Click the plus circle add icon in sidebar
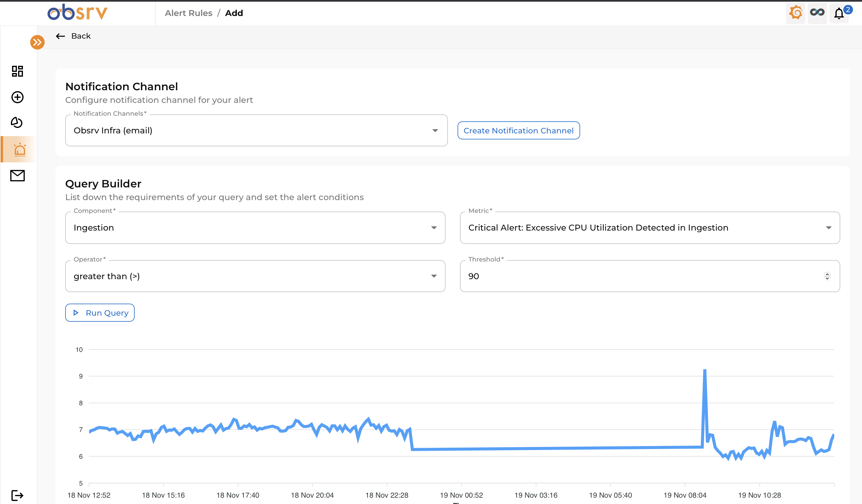862x504 pixels. click(x=18, y=97)
